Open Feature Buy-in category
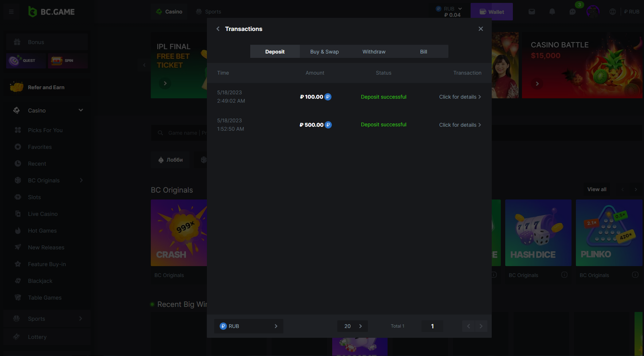 (47, 264)
